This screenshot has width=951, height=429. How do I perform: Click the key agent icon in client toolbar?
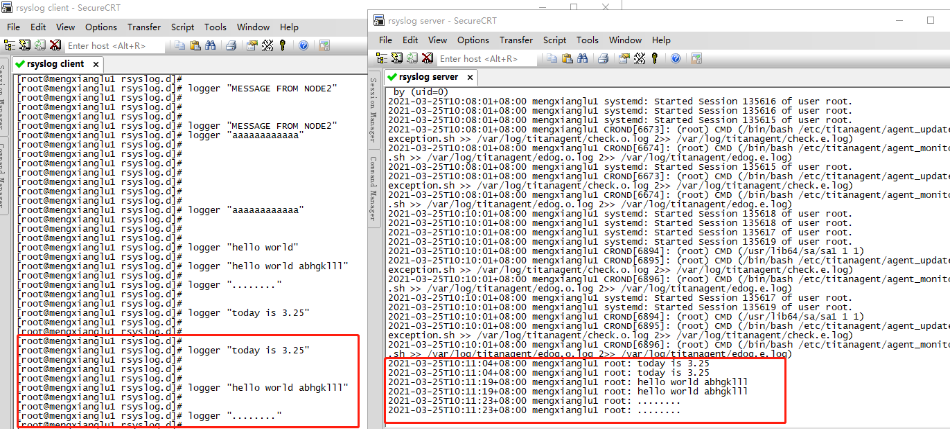tap(282, 46)
